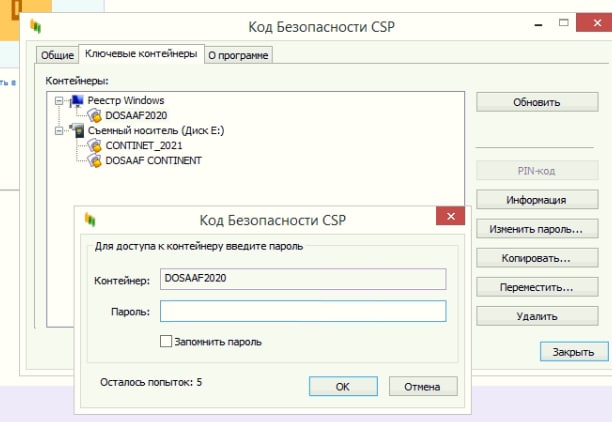This screenshot has width=612, height=422.
Task: Click the Закрыть button
Action: [x=574, y=352]
